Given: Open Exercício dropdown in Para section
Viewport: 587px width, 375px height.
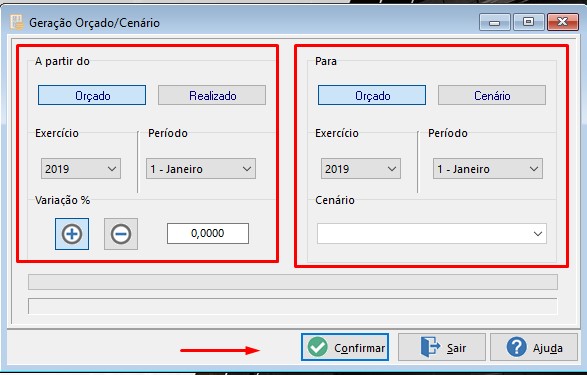Looking at the screenshot, I should [x=361, y=168].
